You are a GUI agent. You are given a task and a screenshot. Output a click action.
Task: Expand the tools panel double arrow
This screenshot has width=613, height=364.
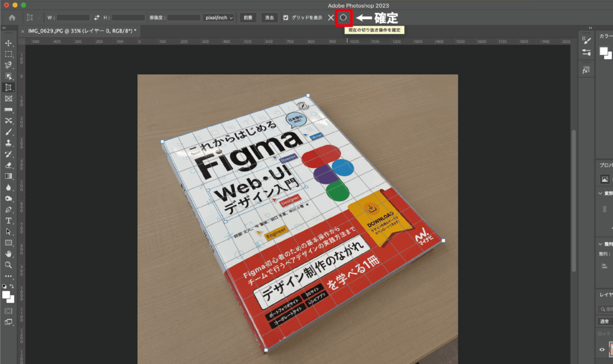coord(4,28)
